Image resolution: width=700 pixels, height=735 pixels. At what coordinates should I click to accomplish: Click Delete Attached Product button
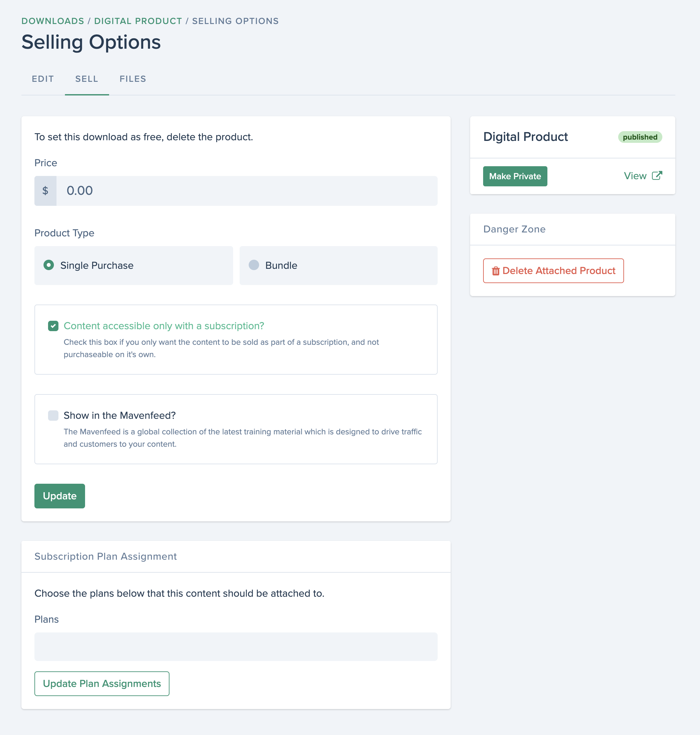click(x=553, y=271)
